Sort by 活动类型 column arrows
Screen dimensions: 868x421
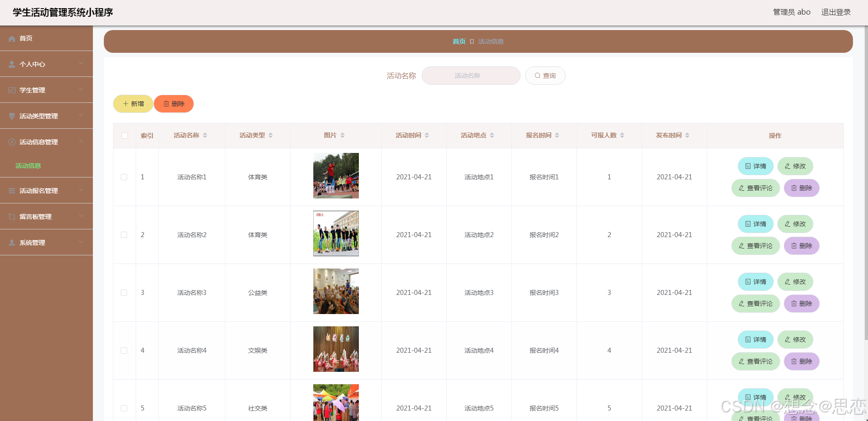(x=271, y=136)
